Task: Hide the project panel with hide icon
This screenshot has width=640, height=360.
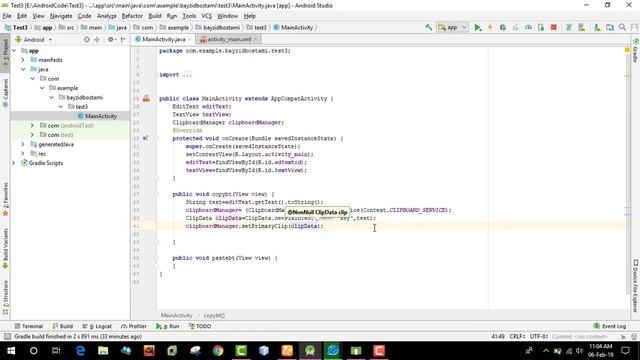Action: (123, 40)
